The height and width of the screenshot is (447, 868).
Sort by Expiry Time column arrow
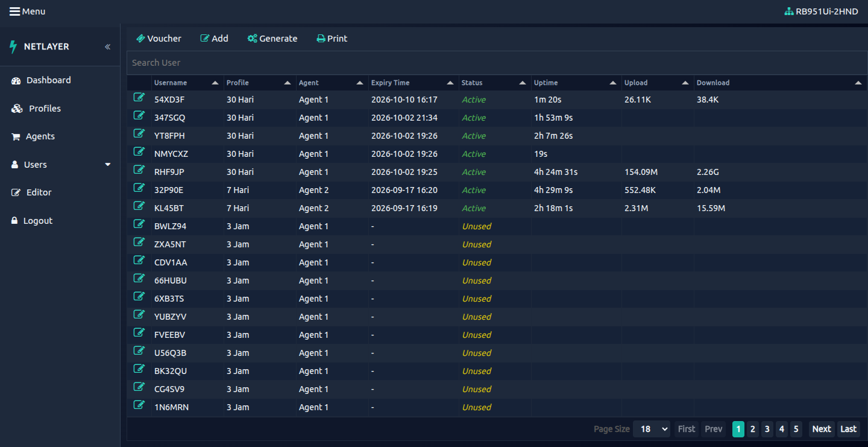pyautogui.click(x=450, y=83)
